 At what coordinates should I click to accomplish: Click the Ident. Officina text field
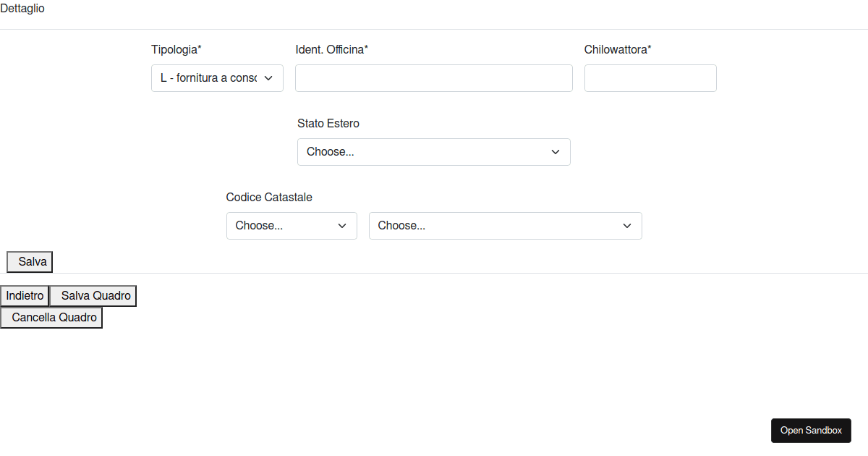pyautogui.click(x=433, y=78)
